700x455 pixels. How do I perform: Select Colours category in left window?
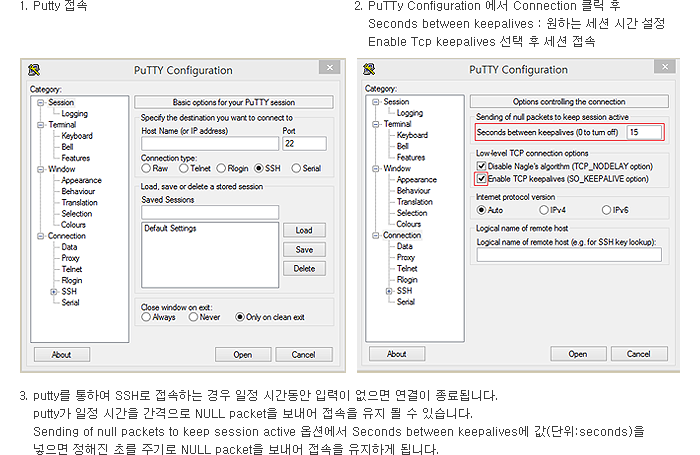point(73,225)
